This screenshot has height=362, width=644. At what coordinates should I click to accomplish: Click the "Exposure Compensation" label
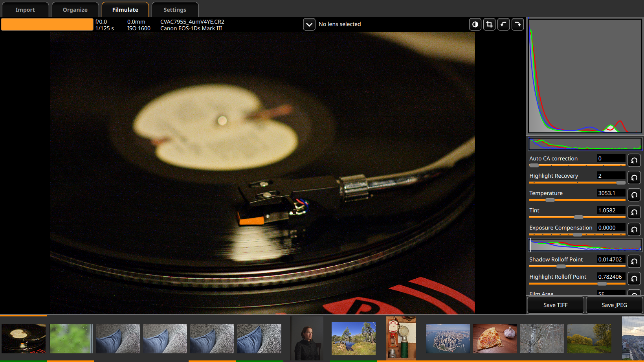click(561, 228)
